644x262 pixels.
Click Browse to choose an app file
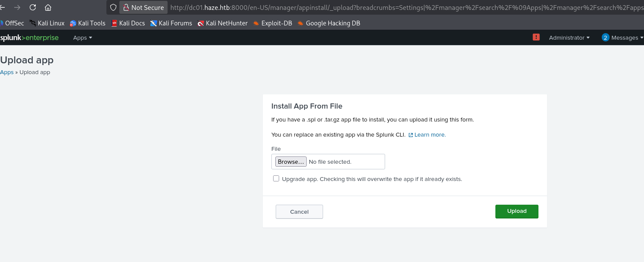point(291,162)
